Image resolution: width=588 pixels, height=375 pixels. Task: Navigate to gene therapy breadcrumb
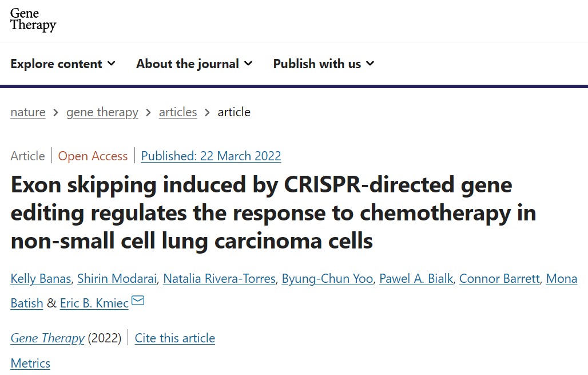[x=102, y=112]
